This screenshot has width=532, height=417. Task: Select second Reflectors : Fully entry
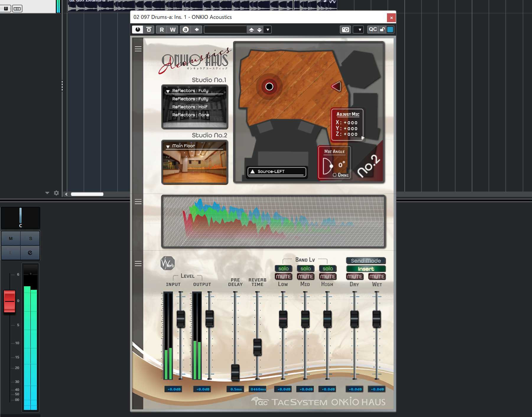point(190,99)
